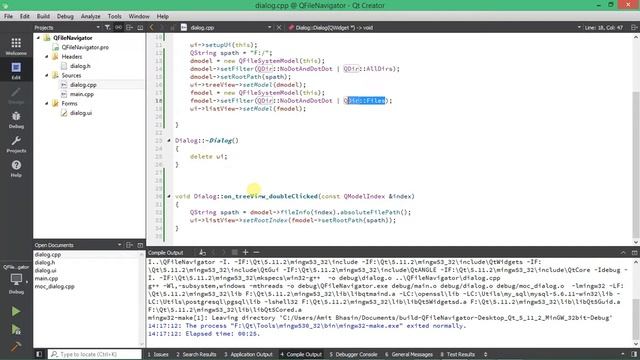Click the green Run button
Viewport: 640px width, 360px height.
16,311
